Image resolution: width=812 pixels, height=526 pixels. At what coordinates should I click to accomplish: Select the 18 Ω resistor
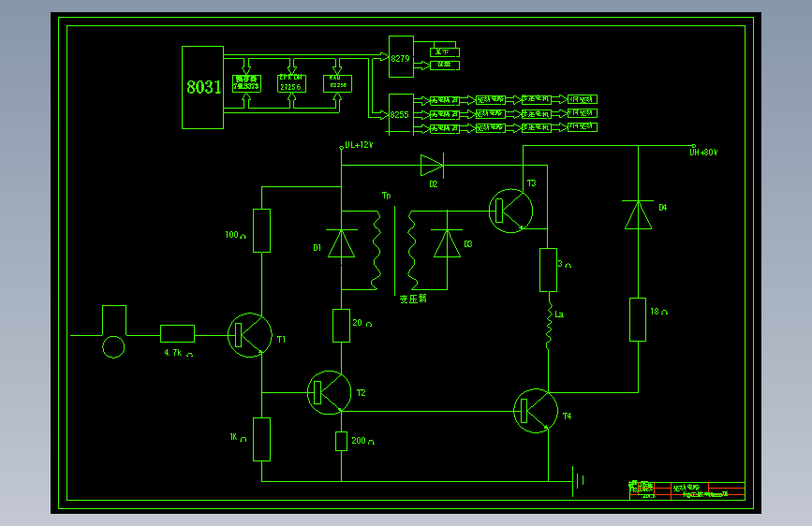coord(638,319)
